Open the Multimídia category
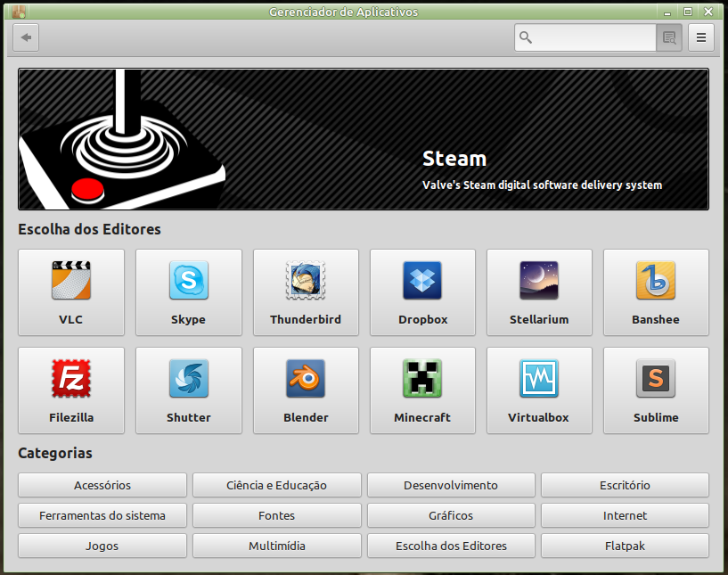Screen dimensions: 728x575 [x=277, y=546]
